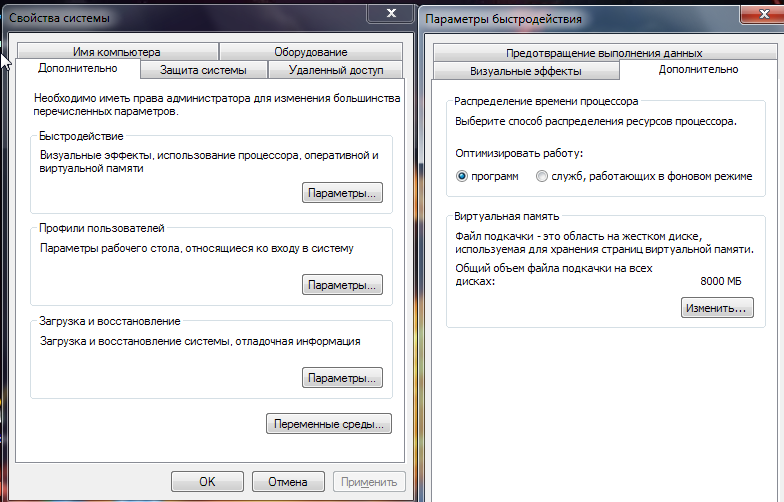Click Отмена in Свойства системы
Image resolution: width=784 pixels, height=502 pixels.
[288, 482]
